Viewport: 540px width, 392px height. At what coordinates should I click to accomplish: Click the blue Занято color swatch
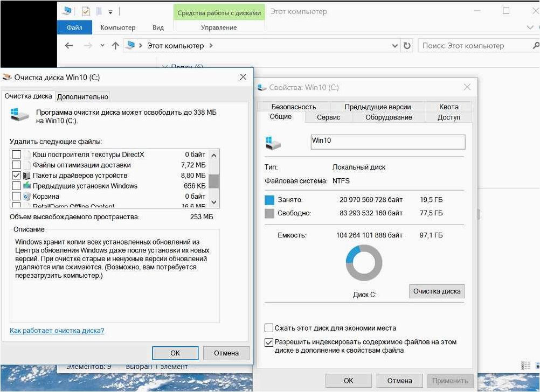(269, 200)
